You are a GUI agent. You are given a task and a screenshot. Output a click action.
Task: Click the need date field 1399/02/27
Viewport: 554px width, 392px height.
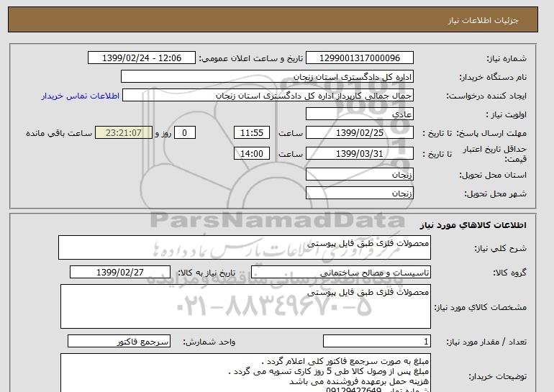pos(120,273)
